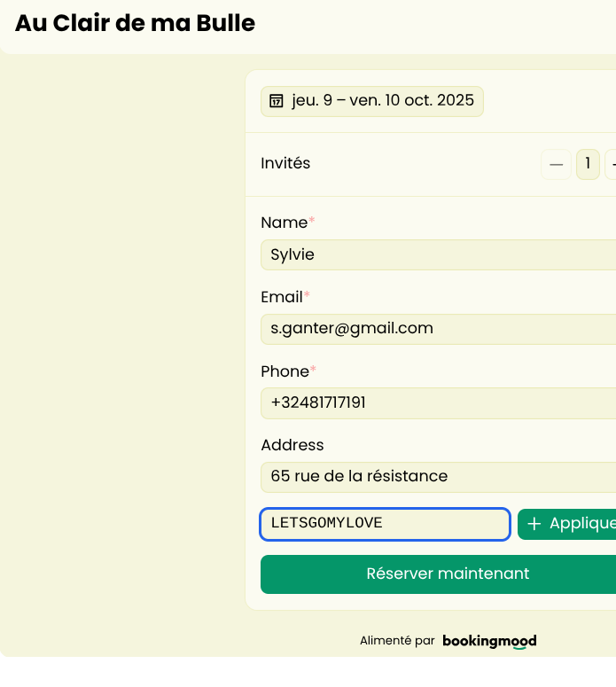Image resolution: width=616 pixels, height=687 pixels.
Task: Click the Alimenté par text
Action: 397,641
